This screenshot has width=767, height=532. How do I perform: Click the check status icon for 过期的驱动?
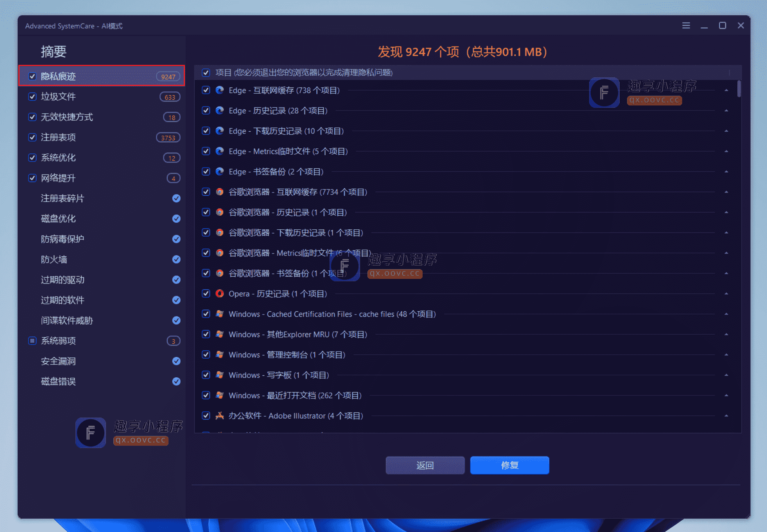click(x=176, y=280)
